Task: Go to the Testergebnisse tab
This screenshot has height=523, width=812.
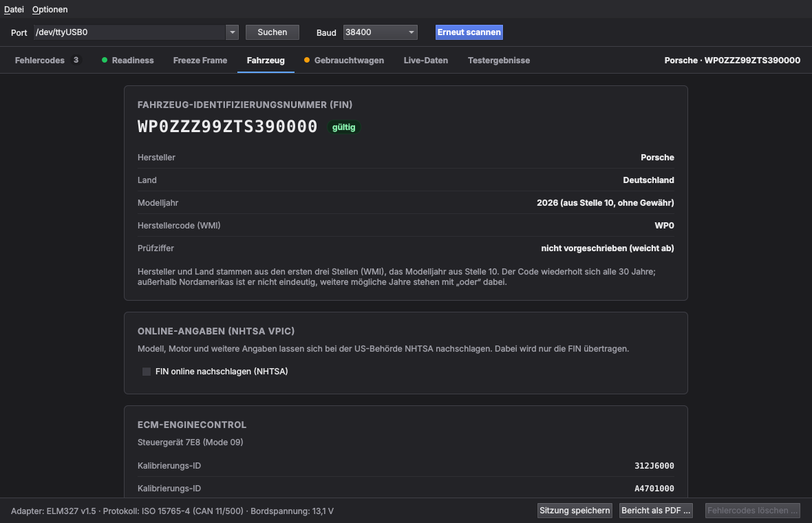Action: 499,60
